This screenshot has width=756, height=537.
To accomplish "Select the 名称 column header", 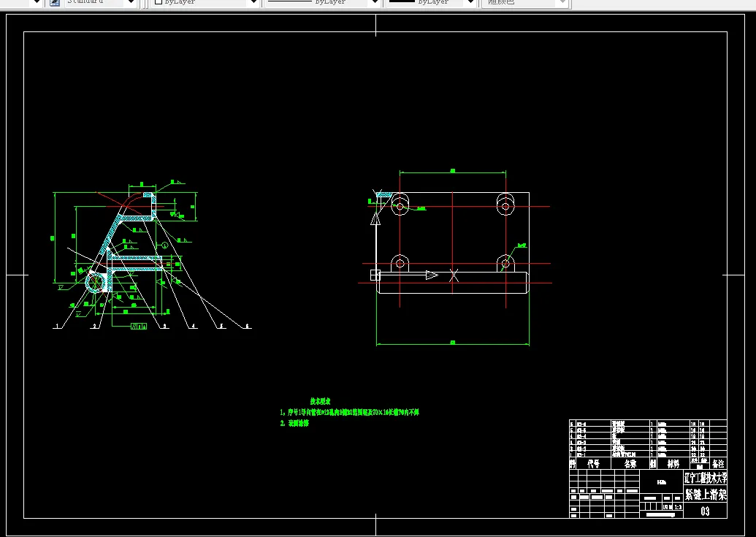I will coord(630,464).
